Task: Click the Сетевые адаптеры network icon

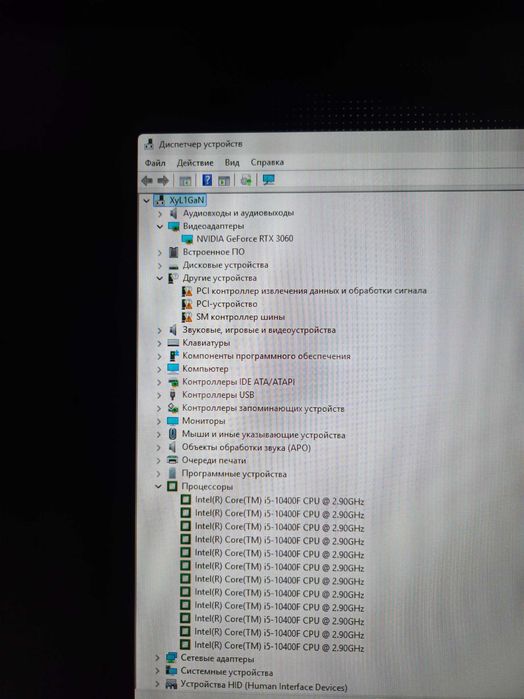Action: click(x=171, y=658)
